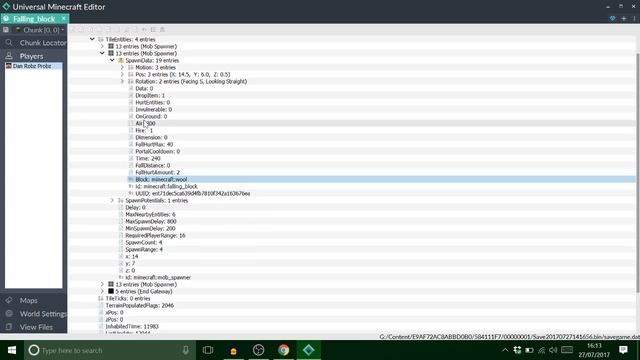
Task: Expand SpawnPotentials: 1 entries node
Action: [x=112, y=200]
